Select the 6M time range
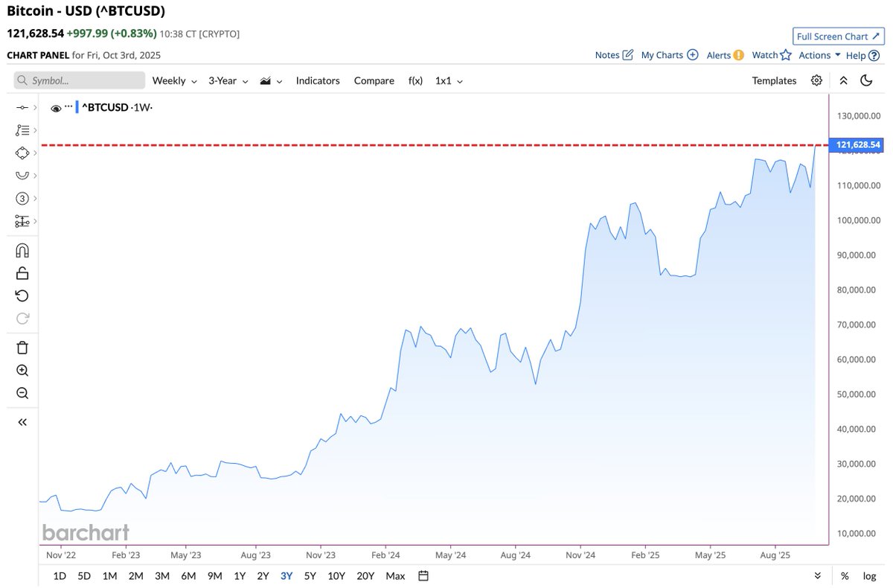 click(x=188, y=575)
